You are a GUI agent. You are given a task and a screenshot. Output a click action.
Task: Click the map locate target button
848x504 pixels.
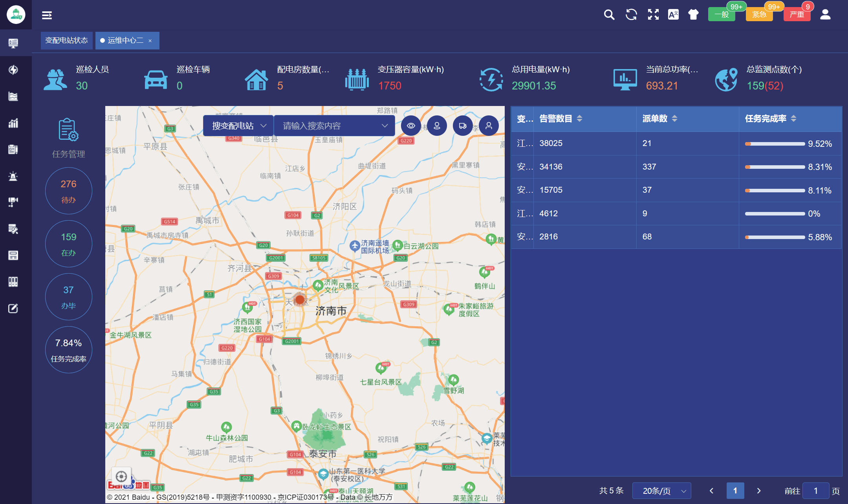pyautogui.click(x=121, y=477)
